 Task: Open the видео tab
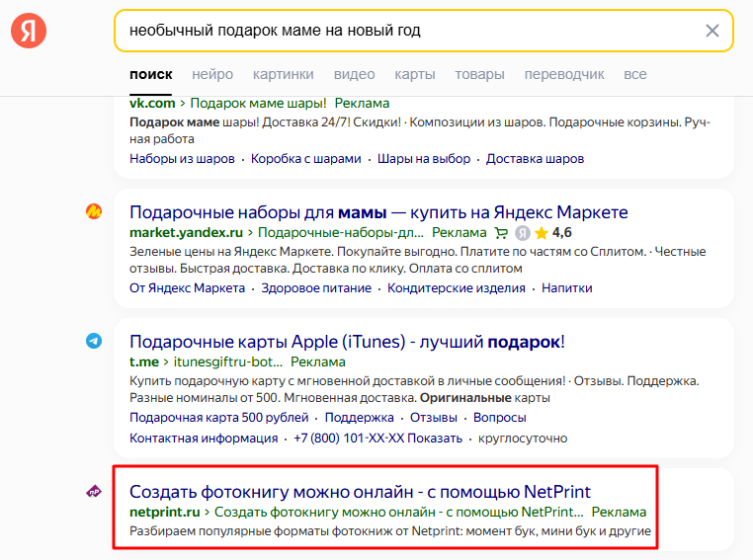pyautogui.click(x=354, y=74)
